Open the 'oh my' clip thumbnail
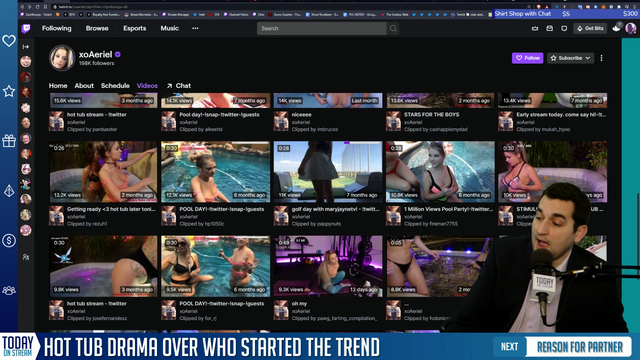 click(x=328, y=266)
